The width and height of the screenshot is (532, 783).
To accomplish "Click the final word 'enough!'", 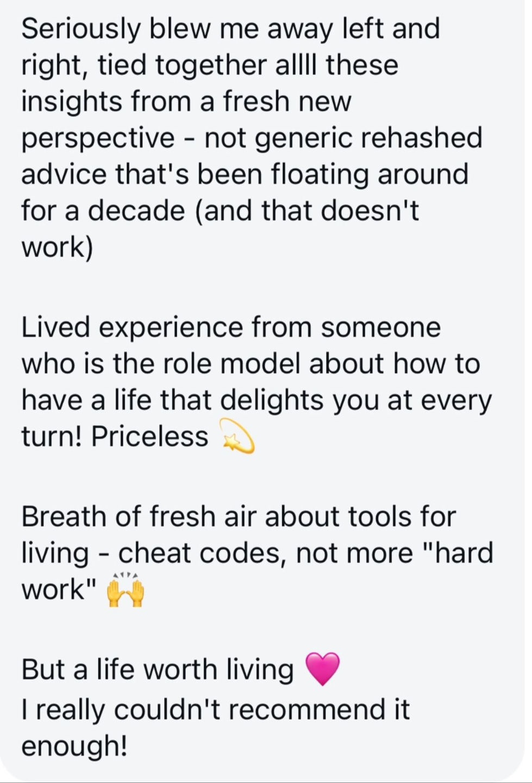I will [x=74, y=746].
